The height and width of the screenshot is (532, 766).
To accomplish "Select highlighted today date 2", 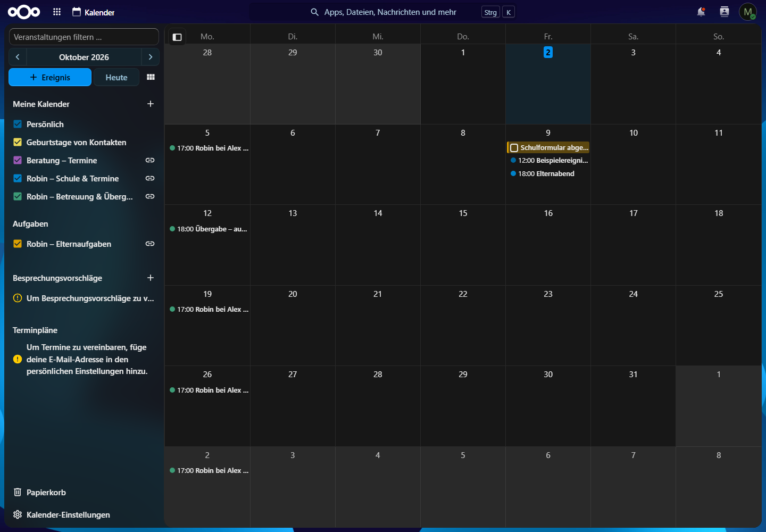I will [x=548, y=52].
